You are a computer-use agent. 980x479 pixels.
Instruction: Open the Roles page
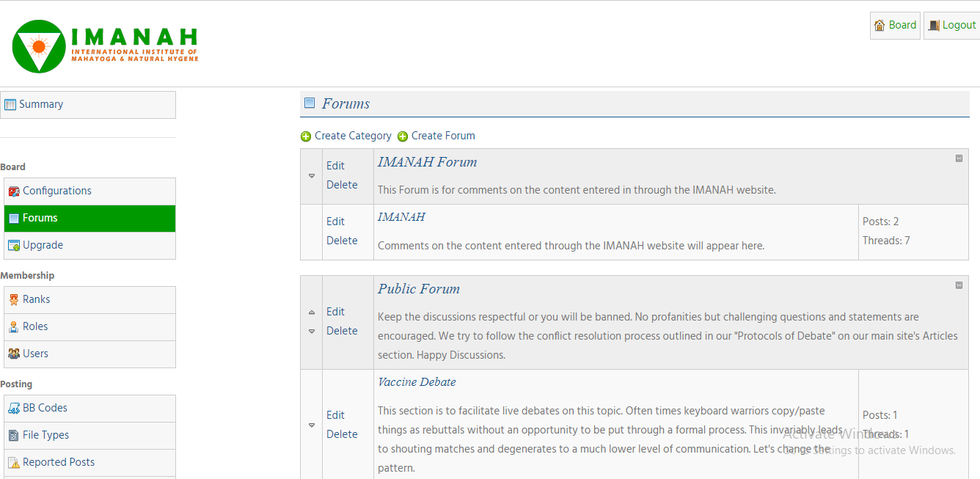89,326
